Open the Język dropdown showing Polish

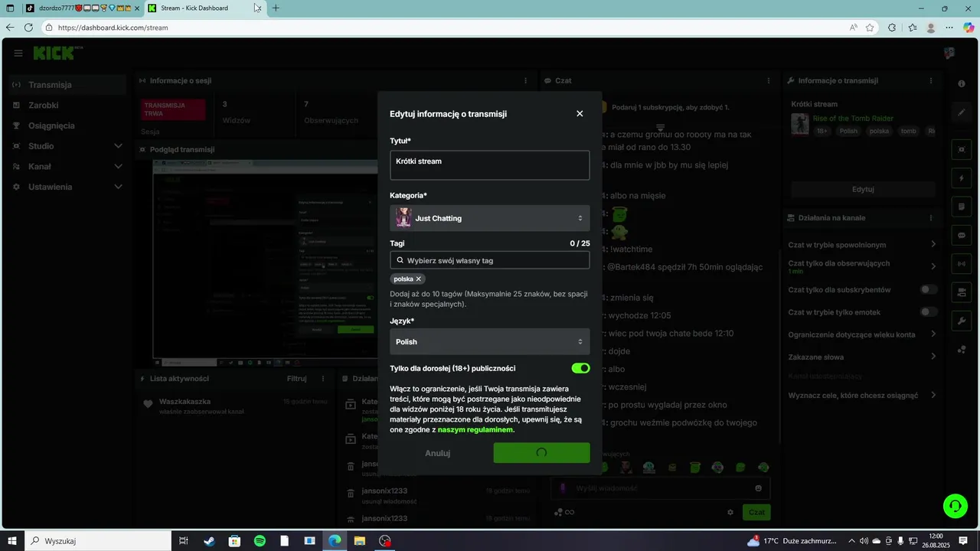coord(489,341)
